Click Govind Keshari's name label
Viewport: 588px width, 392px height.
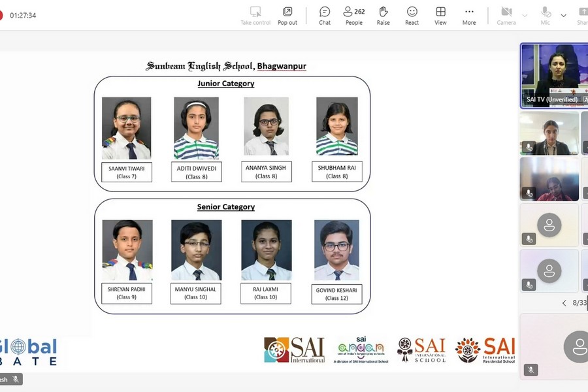(x=336, y=294)
